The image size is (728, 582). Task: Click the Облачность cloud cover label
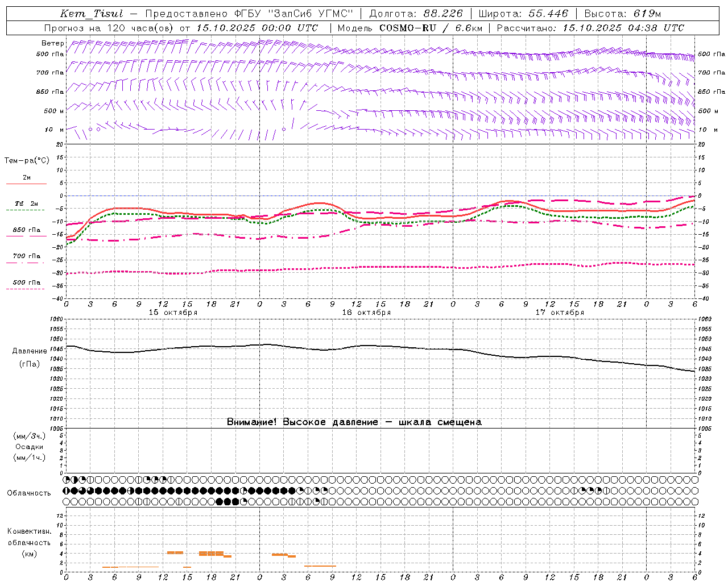pos(29,493)
